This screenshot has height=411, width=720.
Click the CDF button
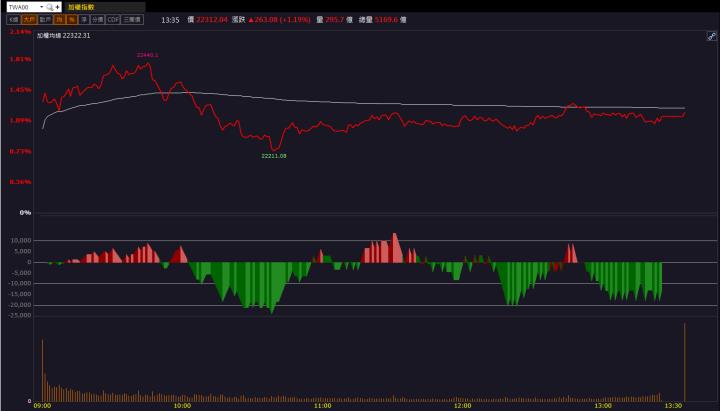click(x=113, y=19)
